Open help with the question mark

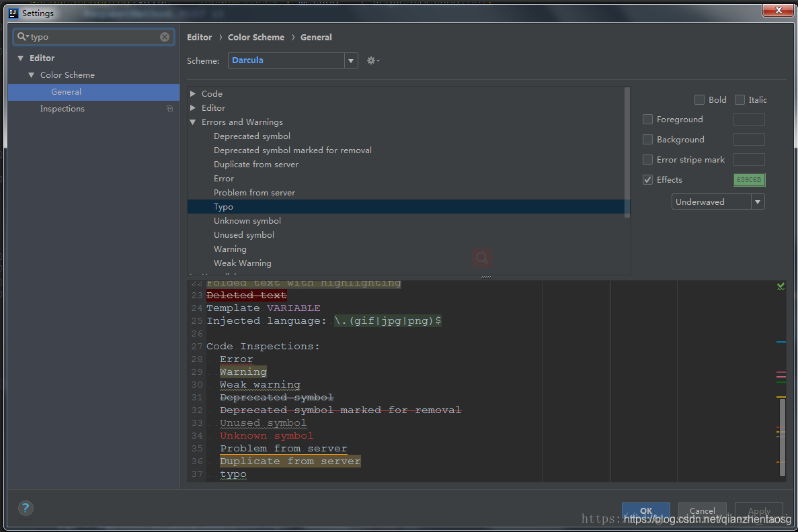(x=26, y=508)
